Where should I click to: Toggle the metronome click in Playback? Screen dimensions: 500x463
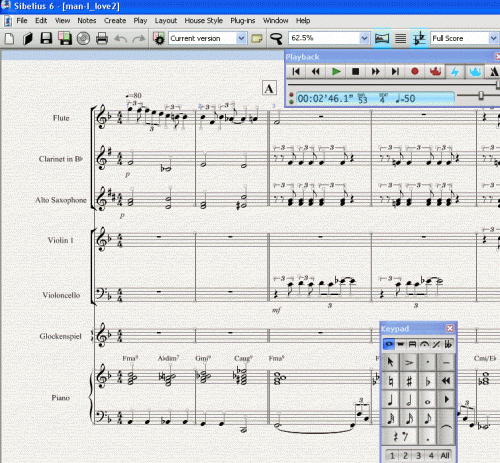point(494,71)
